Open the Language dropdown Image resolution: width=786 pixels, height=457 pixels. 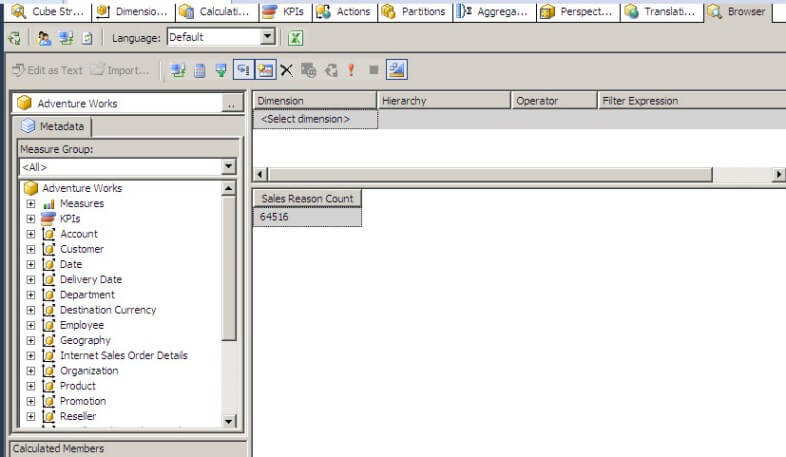268,37
